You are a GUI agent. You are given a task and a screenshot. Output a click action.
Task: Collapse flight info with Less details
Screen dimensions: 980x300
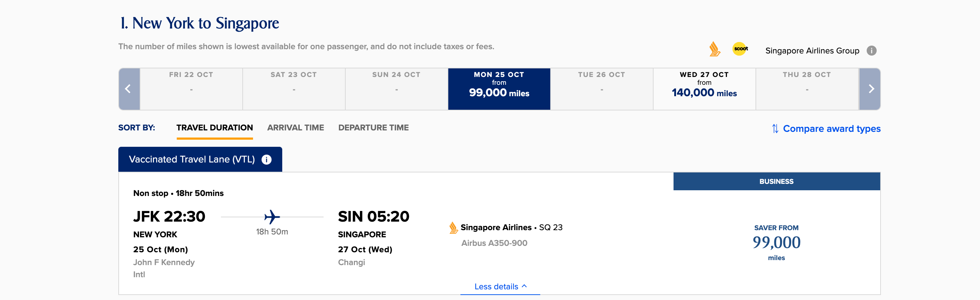(x=500, y=286)
